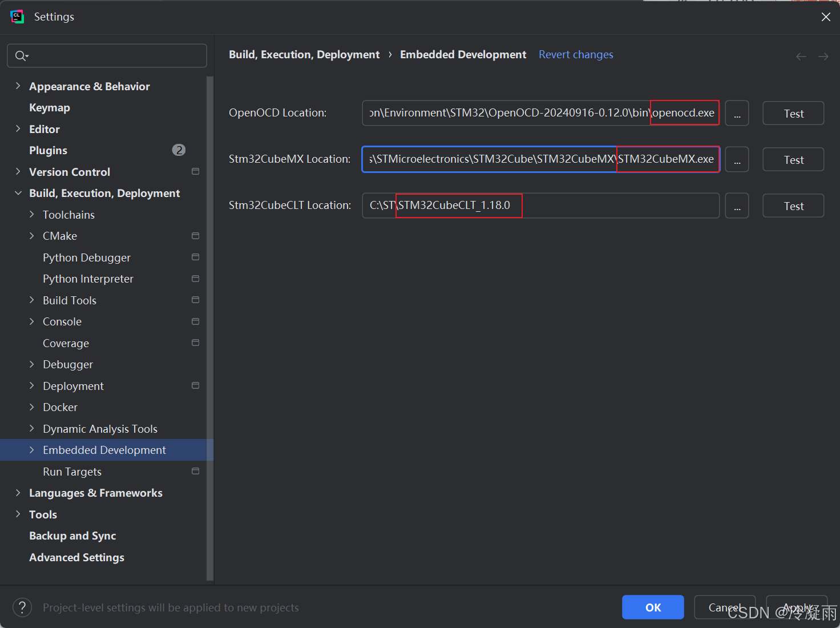Expand the Debugger node
This screenshot has width=840, height=628.
click(31, 364)
